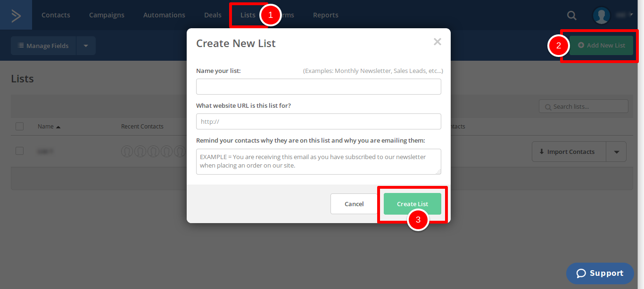Image resolution: width=644 pixels, height=289 pixels.
Task: Click the user avatar icon
Action: click(601, 15)
